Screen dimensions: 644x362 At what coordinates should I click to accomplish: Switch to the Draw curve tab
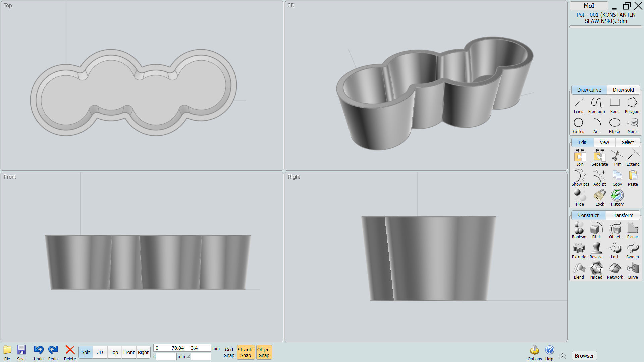pos(589,90)
